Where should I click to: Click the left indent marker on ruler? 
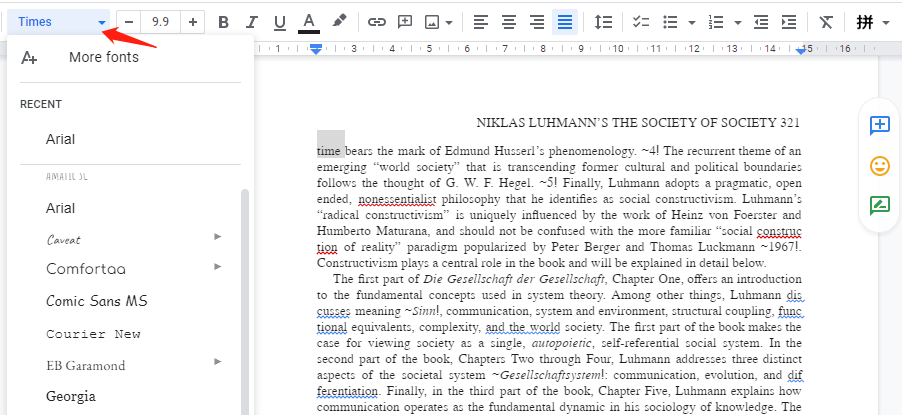click(316, 49)
